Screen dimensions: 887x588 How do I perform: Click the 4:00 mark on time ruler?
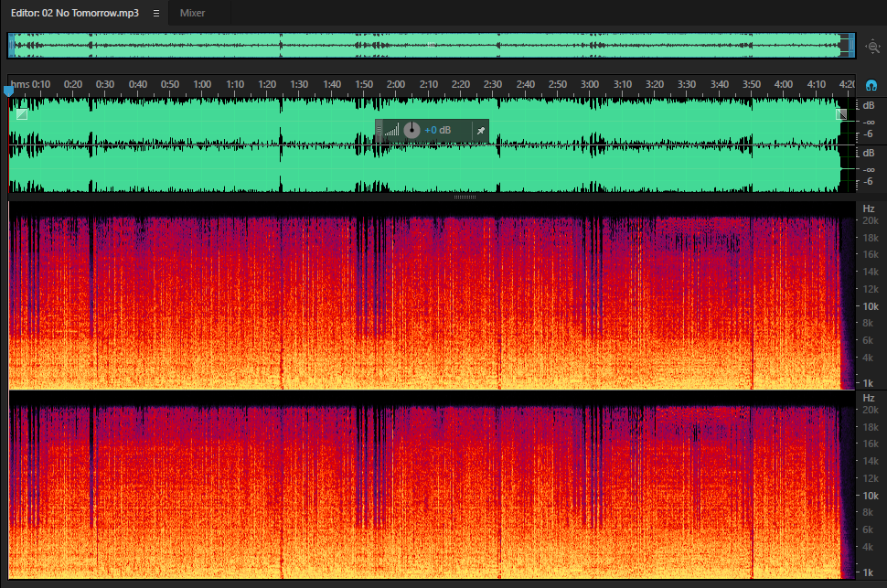pos(784,84)
